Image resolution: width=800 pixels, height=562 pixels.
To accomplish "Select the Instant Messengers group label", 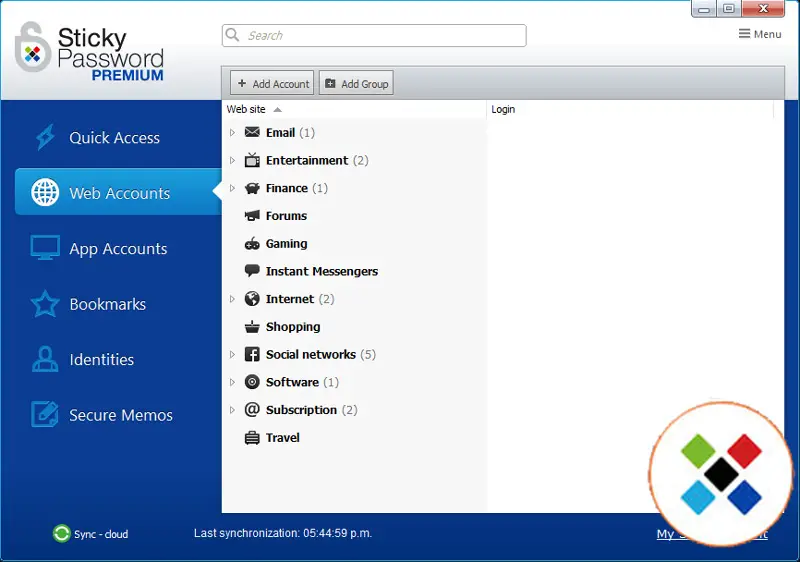I will coord(322,271).
